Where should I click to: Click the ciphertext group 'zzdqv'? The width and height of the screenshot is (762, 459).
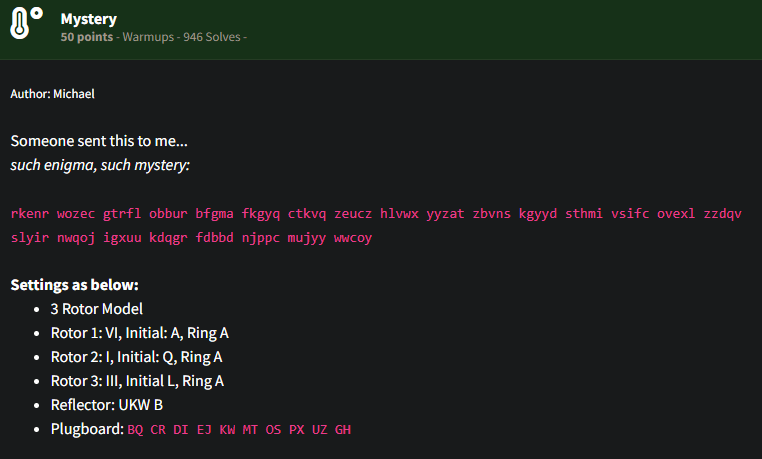coord(722,214)
